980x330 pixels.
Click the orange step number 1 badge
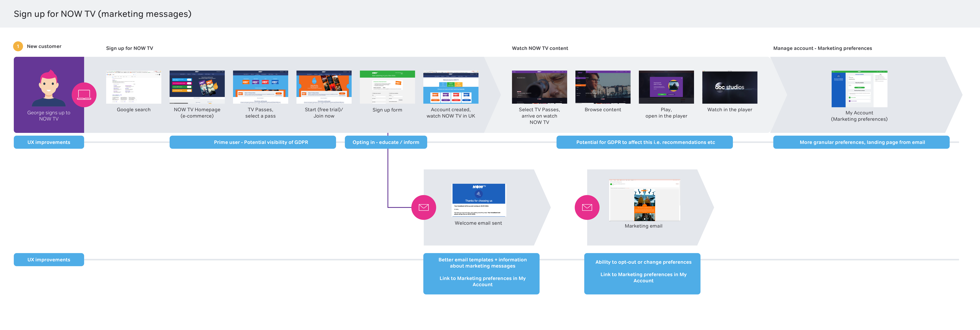pos(18,46)
